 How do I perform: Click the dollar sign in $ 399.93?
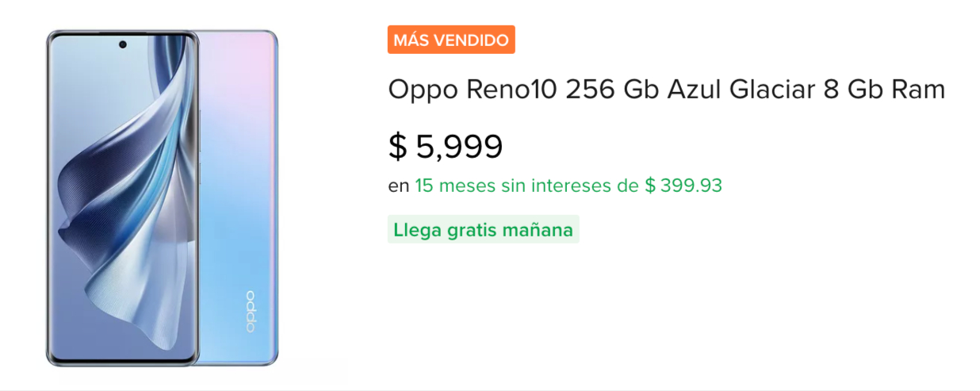650,186
